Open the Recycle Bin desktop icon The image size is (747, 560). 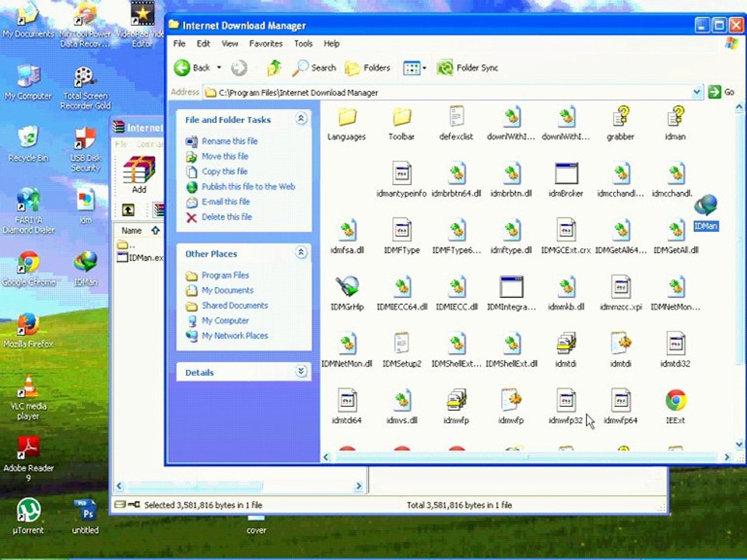coord(29,145)
